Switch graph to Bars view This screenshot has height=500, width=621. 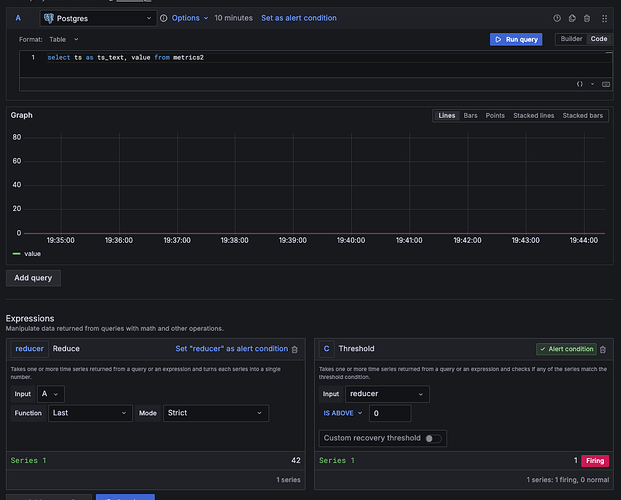(x=471, y=116)
